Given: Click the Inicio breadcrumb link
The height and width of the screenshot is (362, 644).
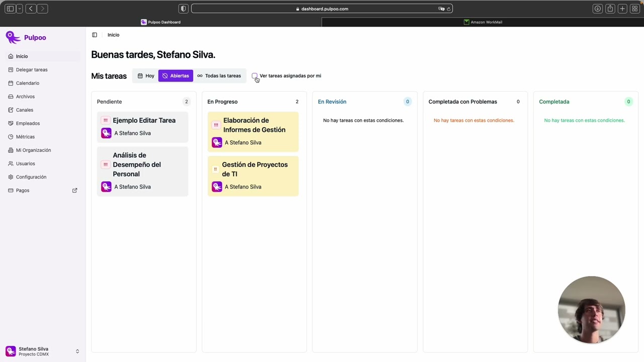Looking at the screenshot, I should click(x=113, y=35).
